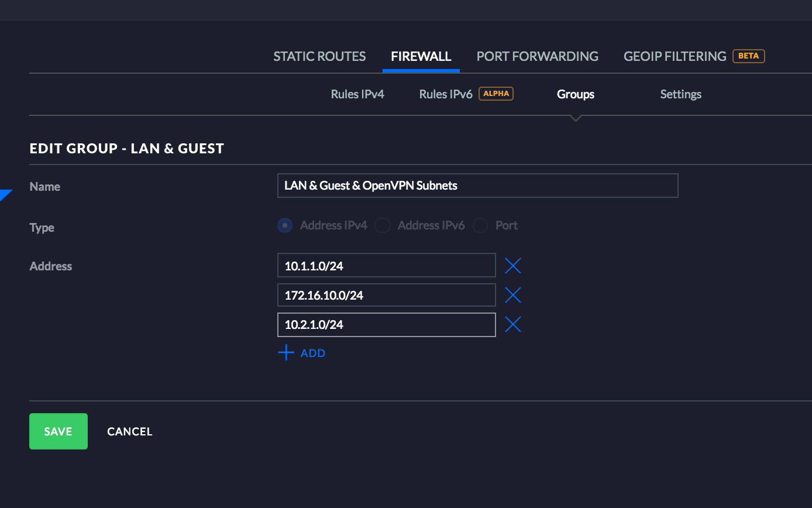Focus the 10.1.1.0/24 address input
Screen dimensions: 812x508
coord(386,266)
